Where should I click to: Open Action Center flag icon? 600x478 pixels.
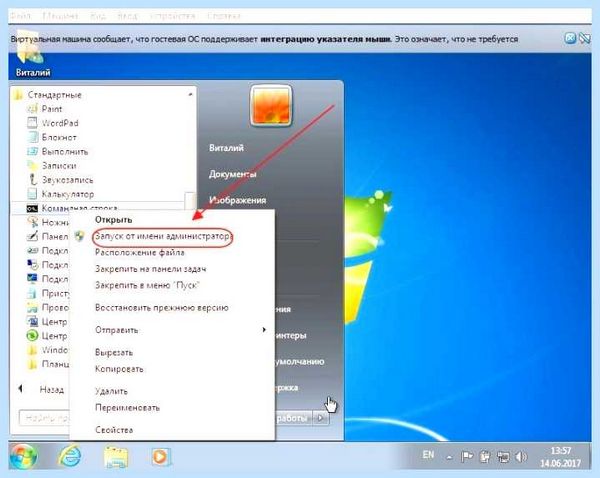[467, 457]
